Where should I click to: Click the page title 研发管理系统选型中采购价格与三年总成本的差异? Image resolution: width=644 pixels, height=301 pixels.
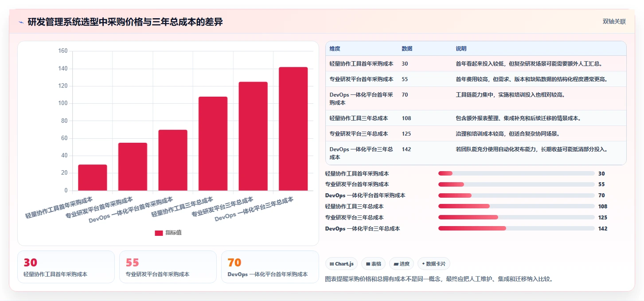click(x=125, y=22)
